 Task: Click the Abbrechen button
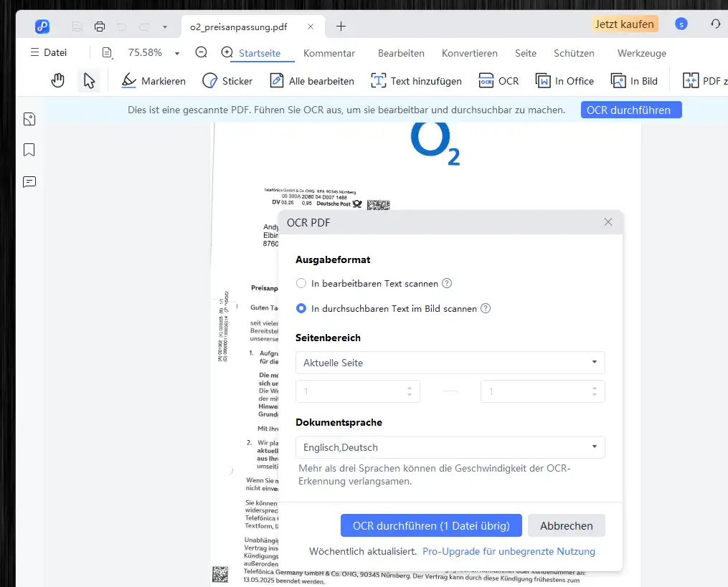566,525
